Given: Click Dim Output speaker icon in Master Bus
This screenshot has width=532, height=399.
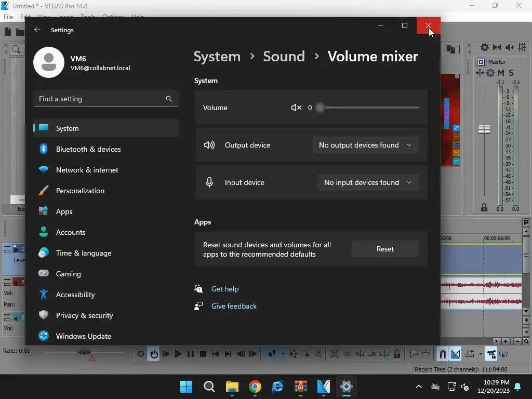Looking at the screenshot, I should pos(509,47).
